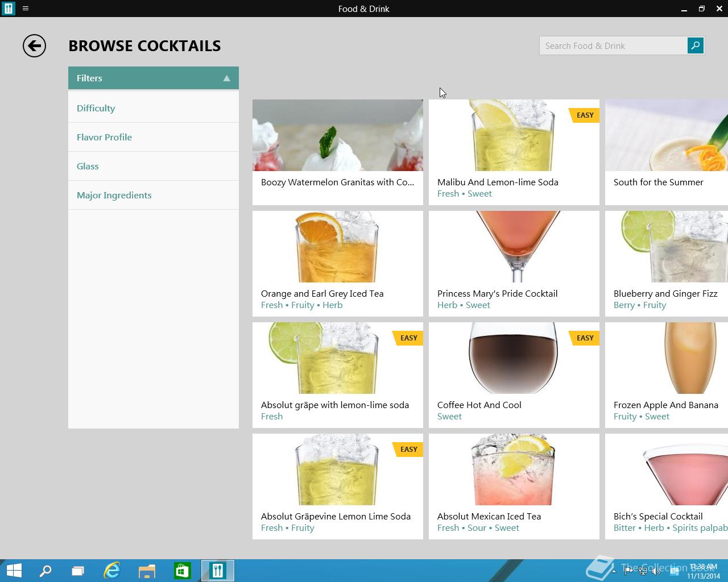Click the Blueberry and Ginger Fizz title

pyautogui.click(x=665, y=294)
